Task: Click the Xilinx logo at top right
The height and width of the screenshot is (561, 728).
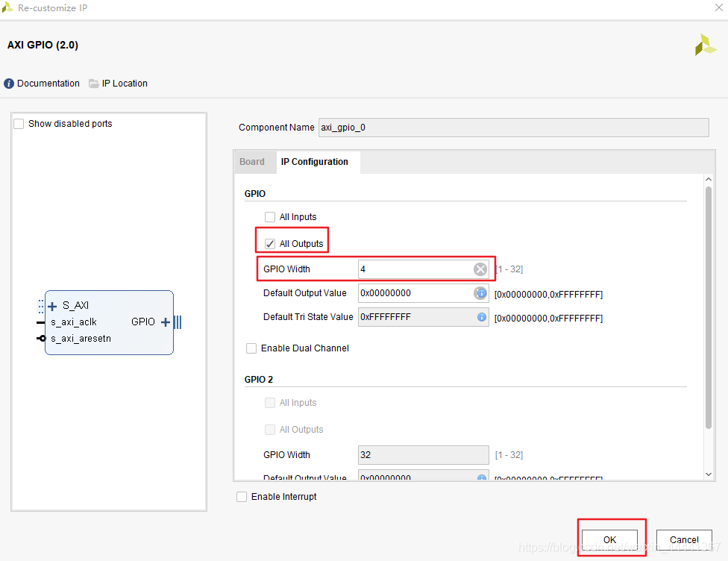Action: point(706,45)
